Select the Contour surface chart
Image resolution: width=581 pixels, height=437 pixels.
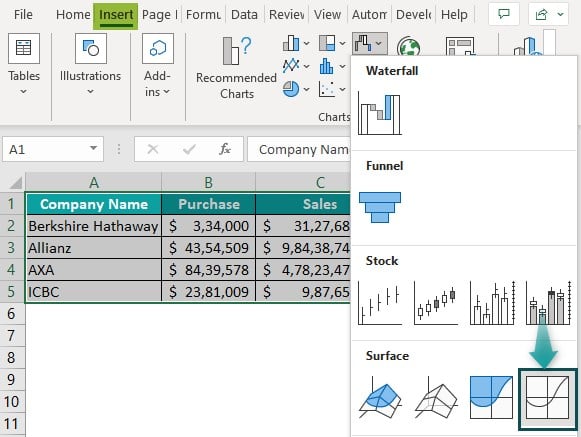(x=491, y=398)
